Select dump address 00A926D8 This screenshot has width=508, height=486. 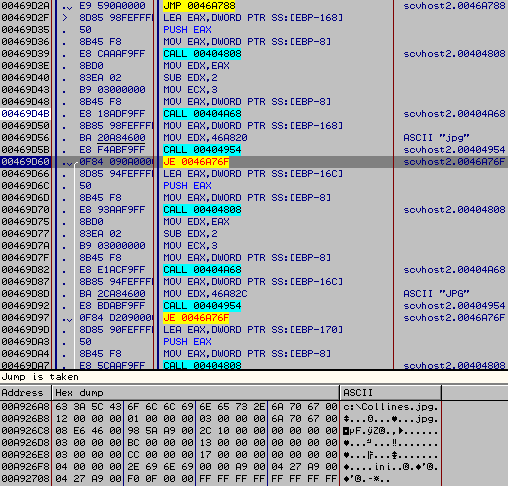click(x=25, y=443)
